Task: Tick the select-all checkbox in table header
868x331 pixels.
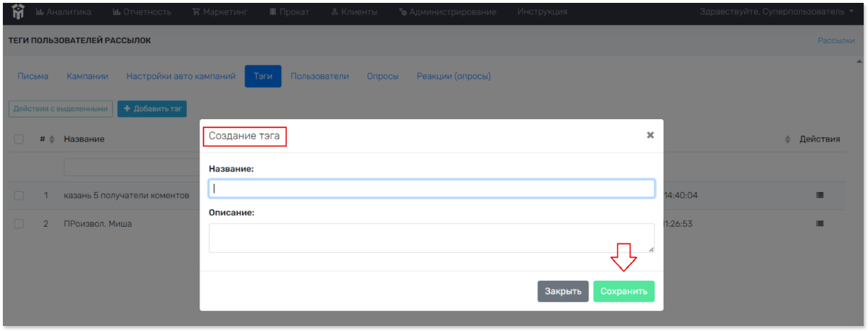Action: coord(19,139)
